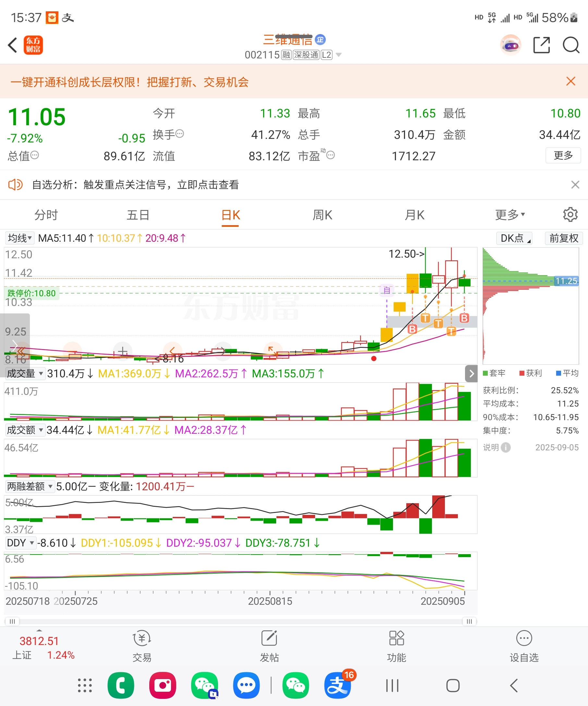The image size is (588, 706).
Task: Dismiss the 自选分析 notice
Action: [575, 185]
